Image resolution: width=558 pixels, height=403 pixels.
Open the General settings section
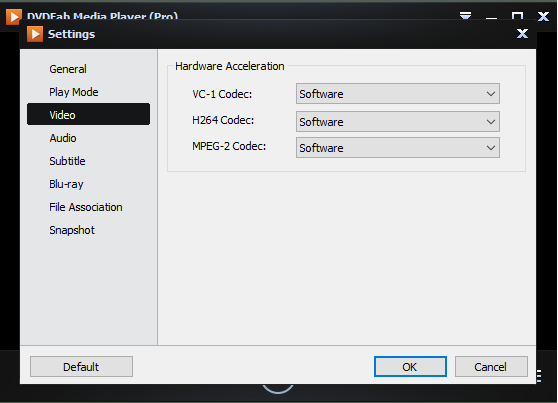point(68,69)
